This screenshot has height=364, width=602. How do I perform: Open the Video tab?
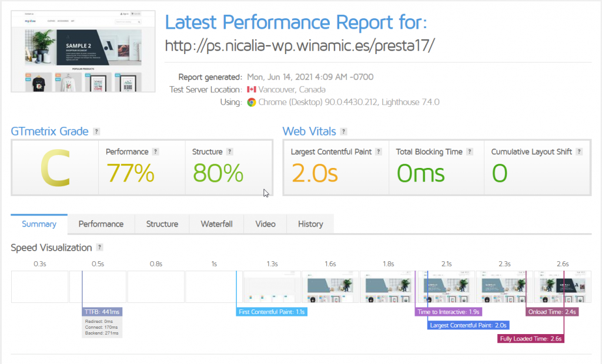pos(265,224)
